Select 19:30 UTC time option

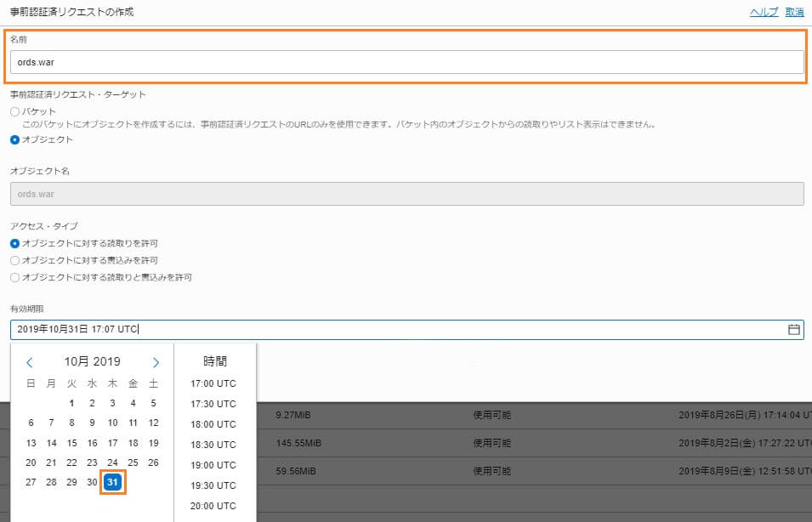(213, 485)
